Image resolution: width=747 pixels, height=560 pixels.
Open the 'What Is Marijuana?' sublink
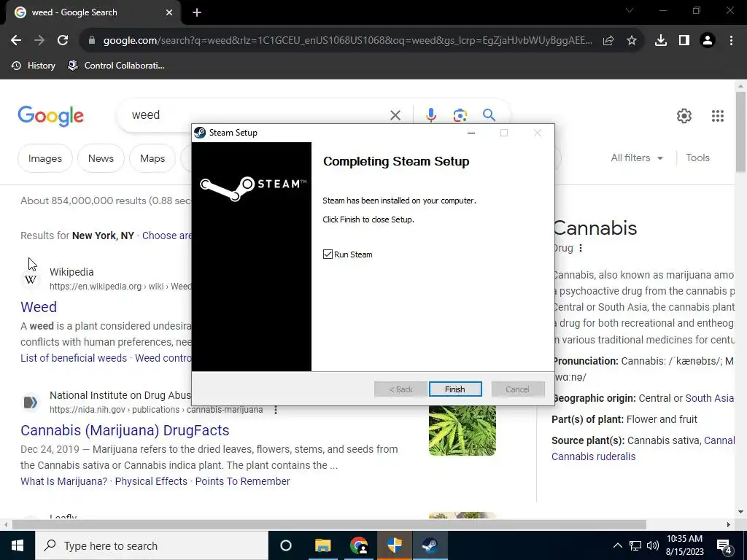pyautogui.click(x=64, y=481)
